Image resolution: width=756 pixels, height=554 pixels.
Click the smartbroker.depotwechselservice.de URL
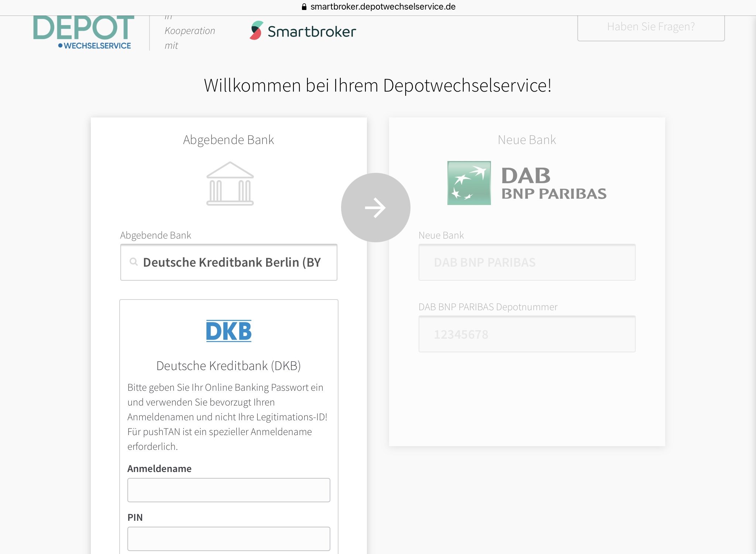pyautogui.click(x=383, y=7)
